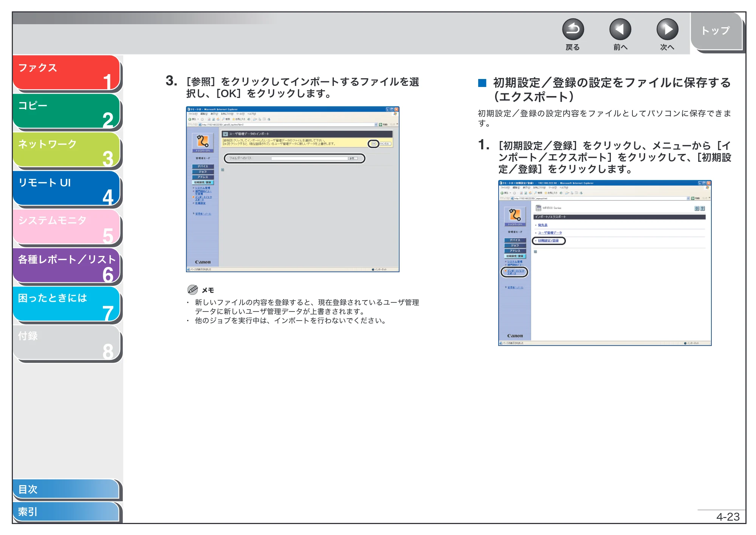Open chapter 2 コピー tab
The image size is (756, 535).
(67, 111)
